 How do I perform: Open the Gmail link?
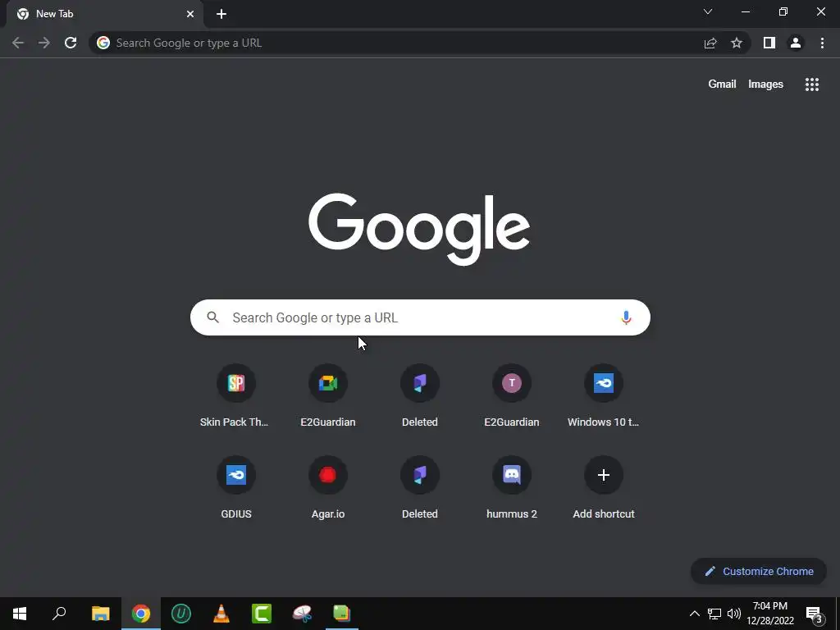point(722,84)
